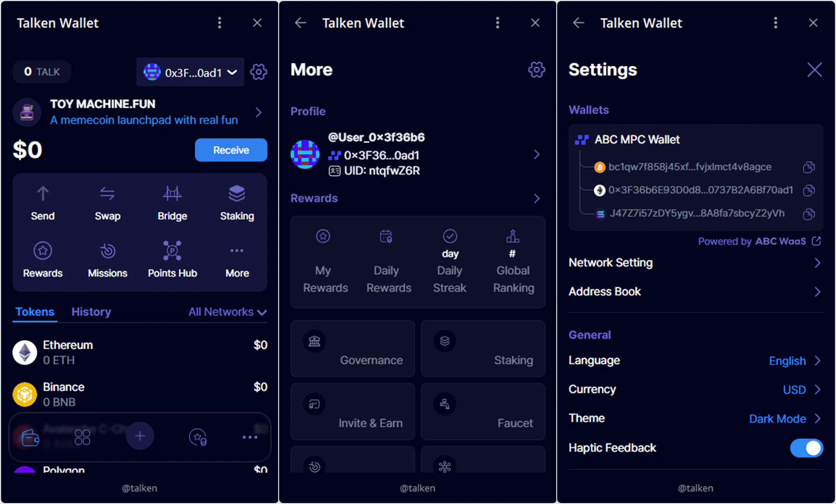Screen dimensions: 836x504
Task: Click the 0 TALK balance pill
Action: pyautogui.click(x=42, y=72)
